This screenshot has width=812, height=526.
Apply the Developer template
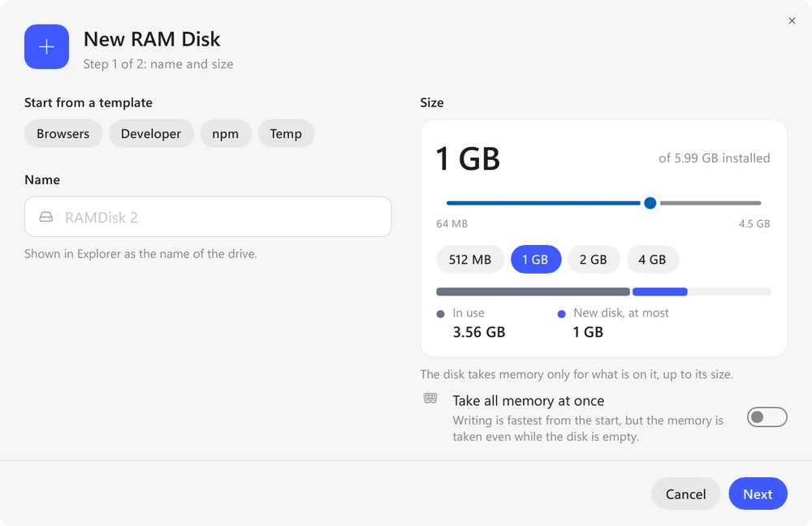click(151, 134)
